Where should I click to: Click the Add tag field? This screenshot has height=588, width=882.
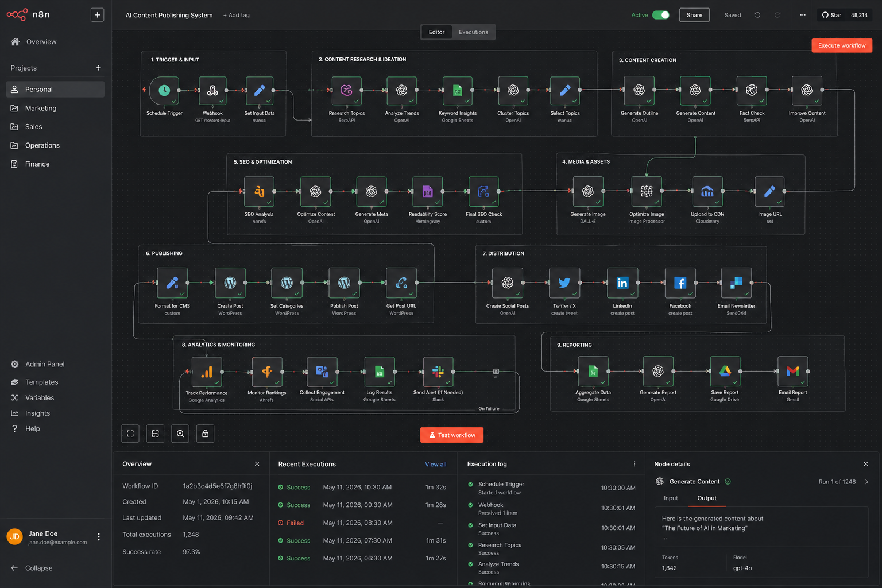tap(236, 15)
